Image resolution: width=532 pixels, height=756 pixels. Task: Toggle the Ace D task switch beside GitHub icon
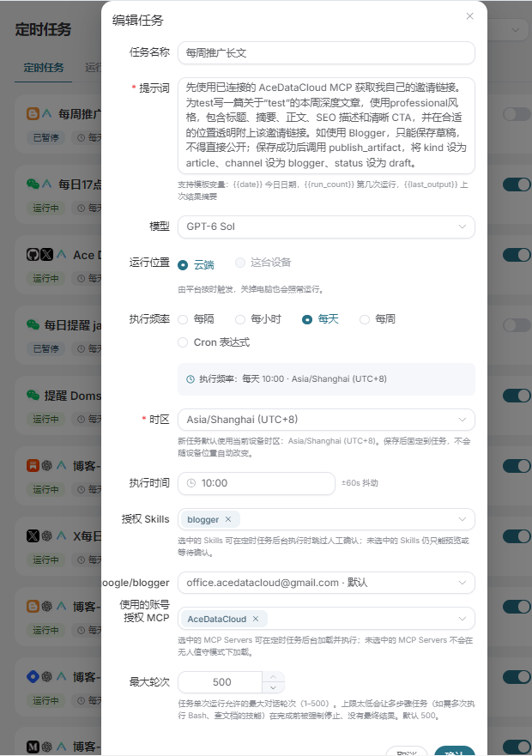click(x=517, y=255)
